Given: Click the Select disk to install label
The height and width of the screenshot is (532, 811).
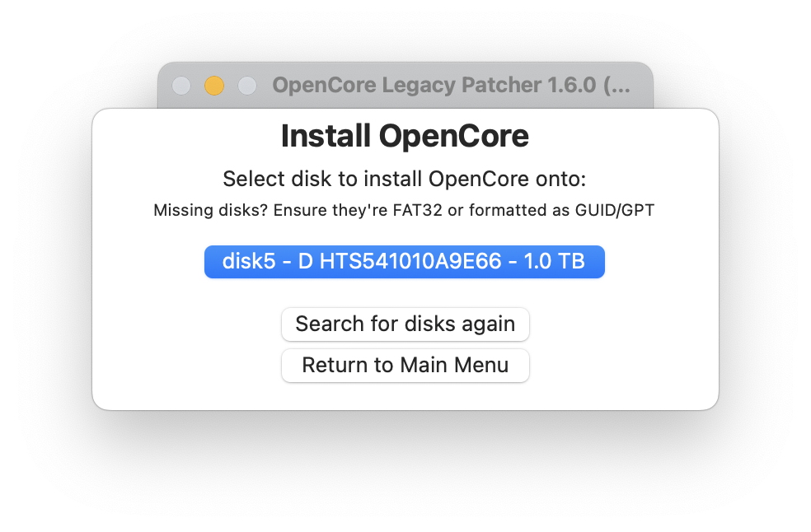Looking at the screenshot, I should (405, 179).
